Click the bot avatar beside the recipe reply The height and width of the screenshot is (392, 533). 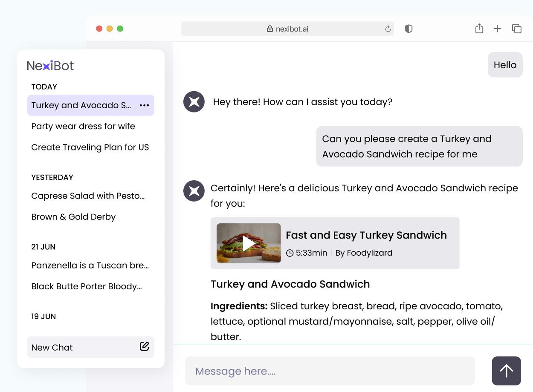pyautogui.click(x=194, y=190)
